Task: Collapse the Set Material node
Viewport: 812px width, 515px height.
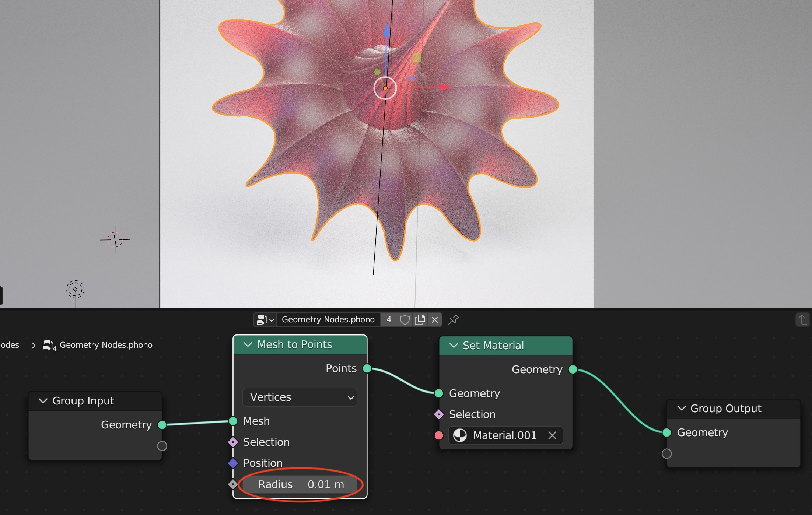Action: pyautogui.click(x=454, y=346)
